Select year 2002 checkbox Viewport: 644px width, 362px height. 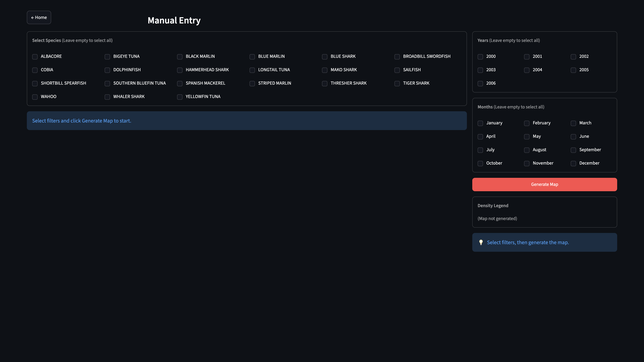(x=573, y=57)
